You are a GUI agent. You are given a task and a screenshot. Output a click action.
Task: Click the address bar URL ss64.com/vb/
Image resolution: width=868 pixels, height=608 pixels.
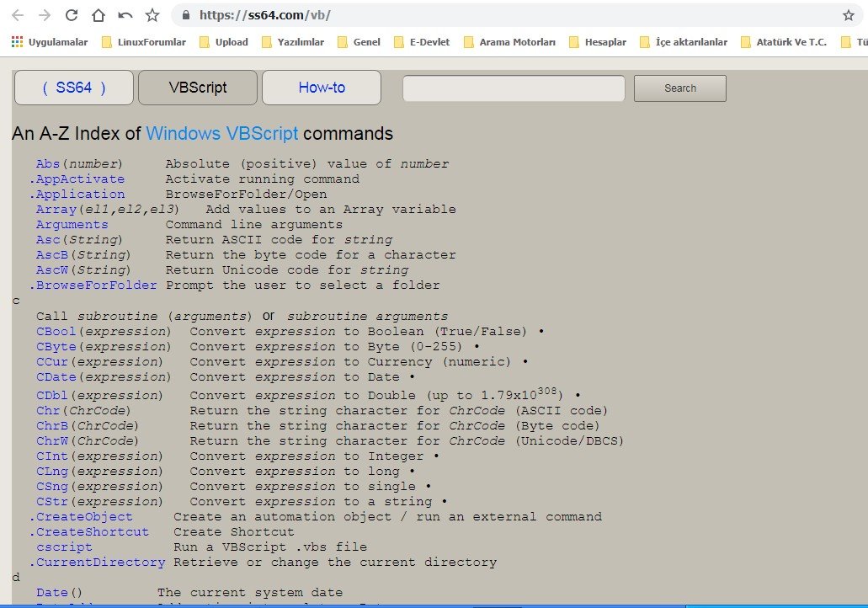click(264, 15)
